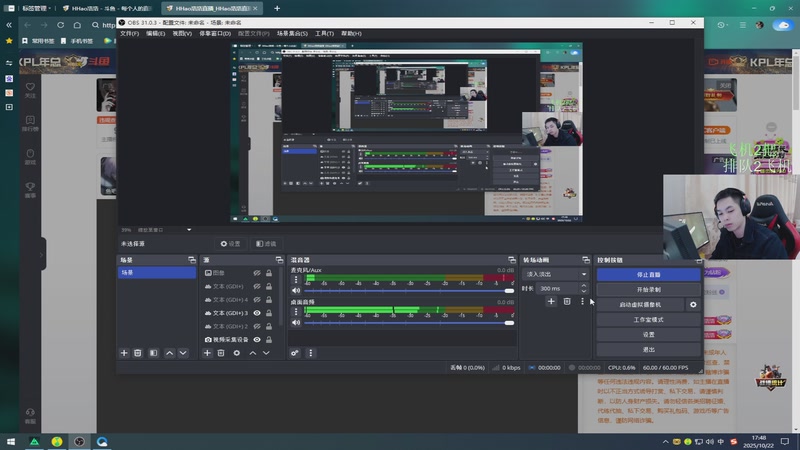
Task: Click the browser refresh icon
Action: (x=61, y=24)
